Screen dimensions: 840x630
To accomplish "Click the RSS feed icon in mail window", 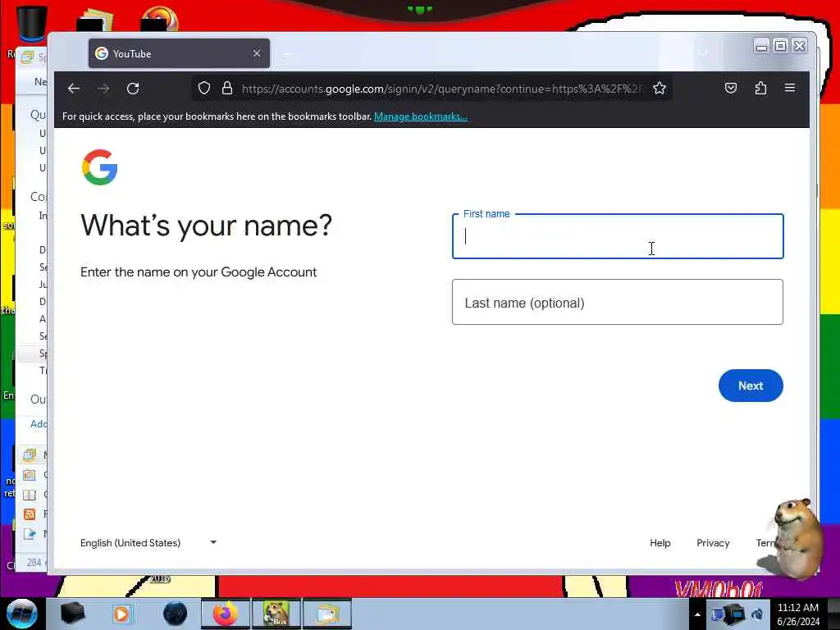I will click(x=30, y=514).
